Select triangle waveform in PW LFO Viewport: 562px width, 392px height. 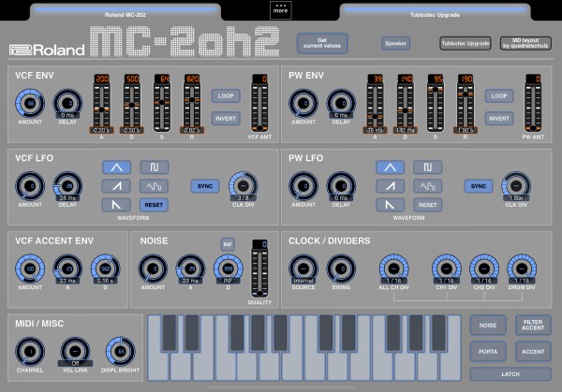[390, 167]
